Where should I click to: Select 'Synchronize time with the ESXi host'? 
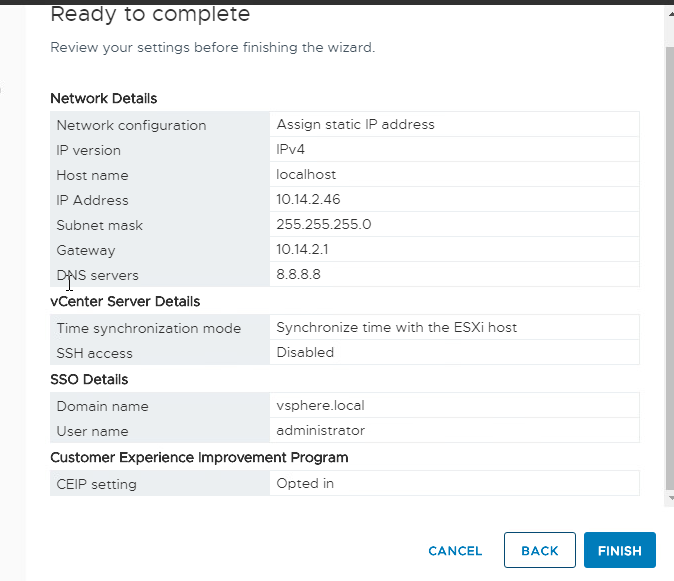(397, 327)
